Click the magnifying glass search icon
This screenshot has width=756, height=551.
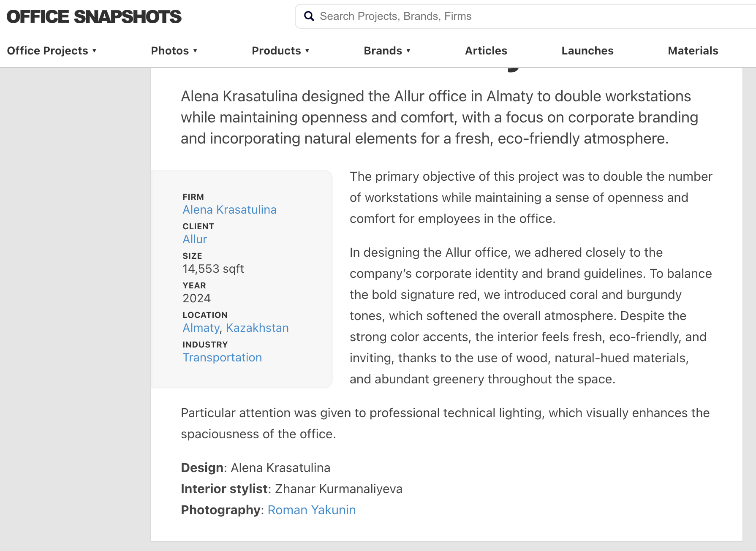[309, 16]
